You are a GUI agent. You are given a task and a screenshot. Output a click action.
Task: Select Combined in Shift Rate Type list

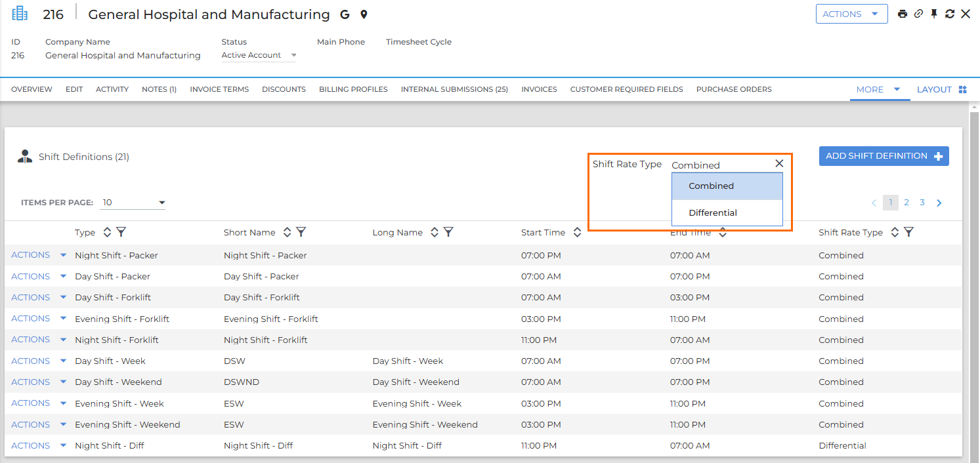[x=727, y=186]
